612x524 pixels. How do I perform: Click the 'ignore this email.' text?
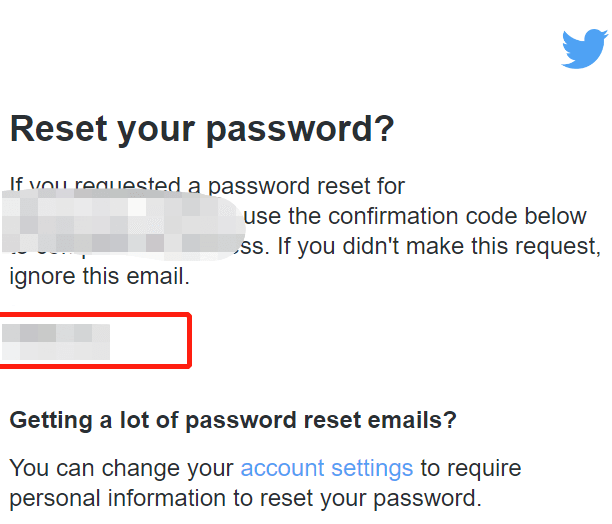[x=100, y=276]
